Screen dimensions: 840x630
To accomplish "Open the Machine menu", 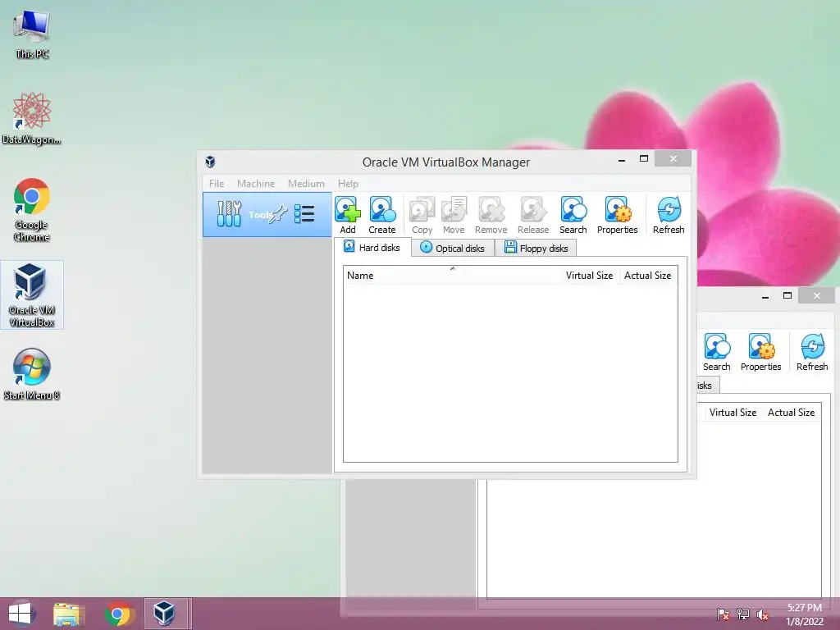I will (256, 183).
